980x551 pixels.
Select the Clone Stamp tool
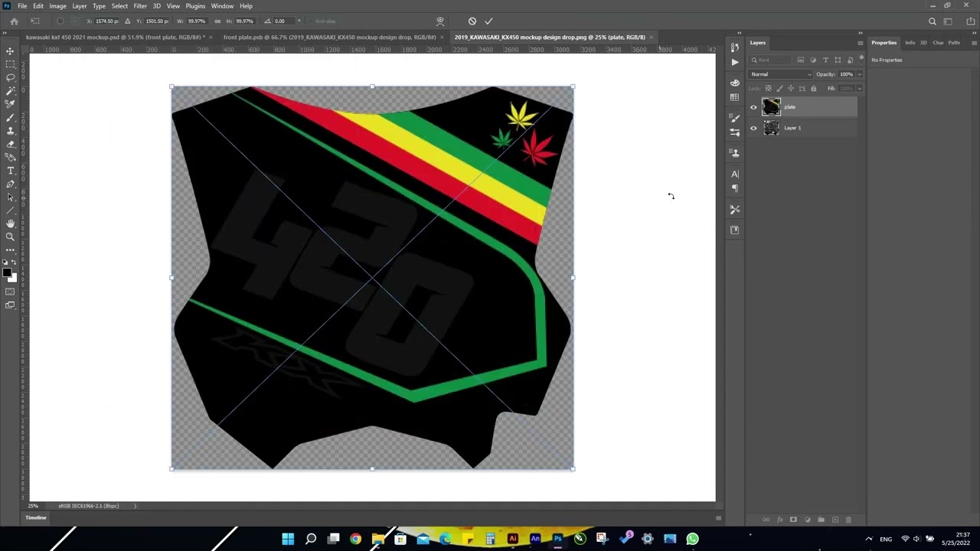tap(11, 131)
